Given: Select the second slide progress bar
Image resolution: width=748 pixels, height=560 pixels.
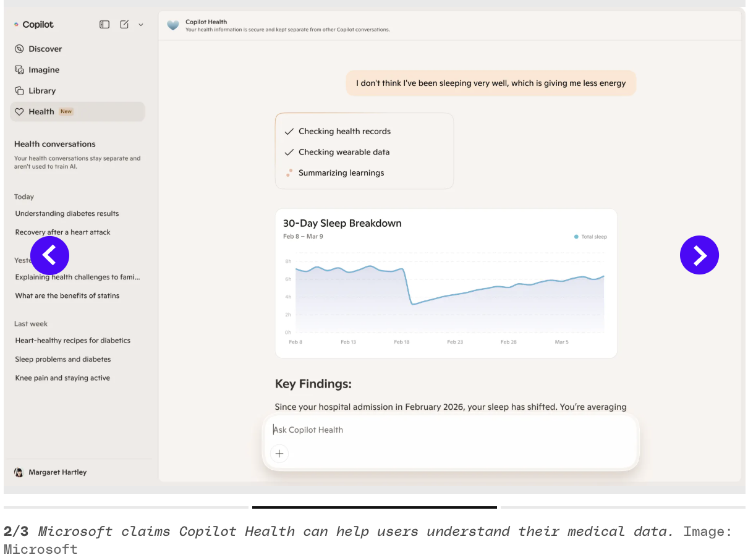Looking at the screenshot, I should 375,507.
